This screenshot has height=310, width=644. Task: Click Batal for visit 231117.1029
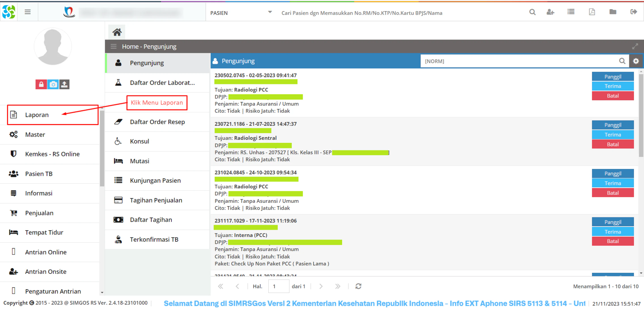613,241
